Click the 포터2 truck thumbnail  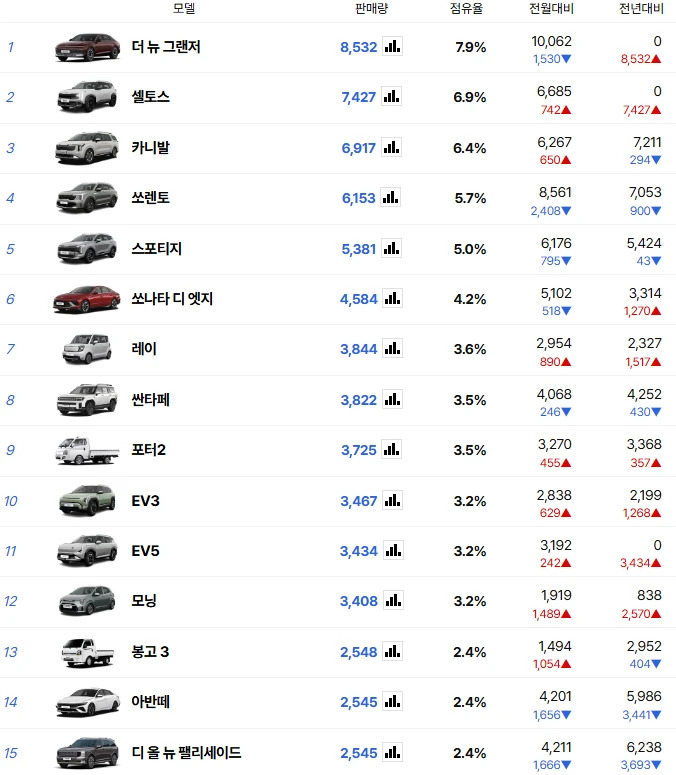click(x=87, y=450)
